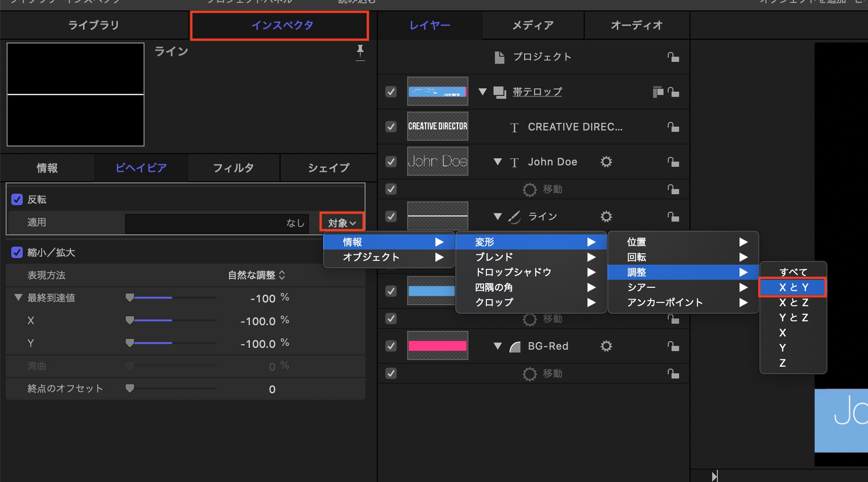
Task: Lock the 帯テロップ group
Action: (x=673, y=92)
